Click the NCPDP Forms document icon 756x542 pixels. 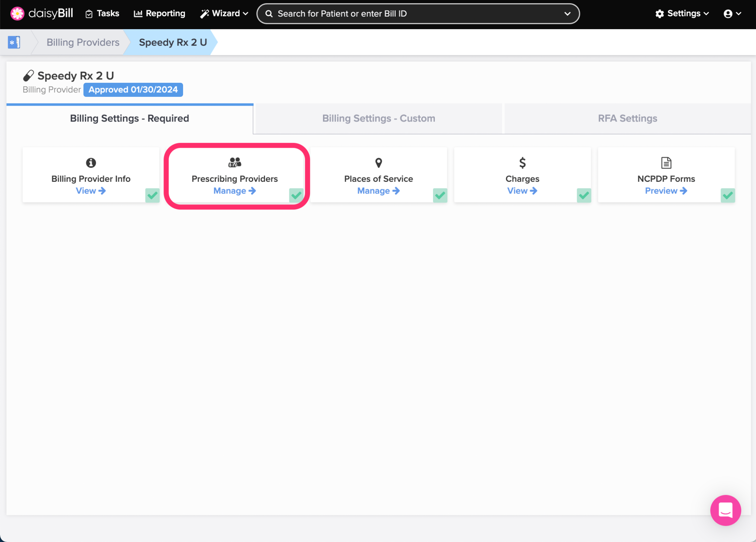point(666,163)
